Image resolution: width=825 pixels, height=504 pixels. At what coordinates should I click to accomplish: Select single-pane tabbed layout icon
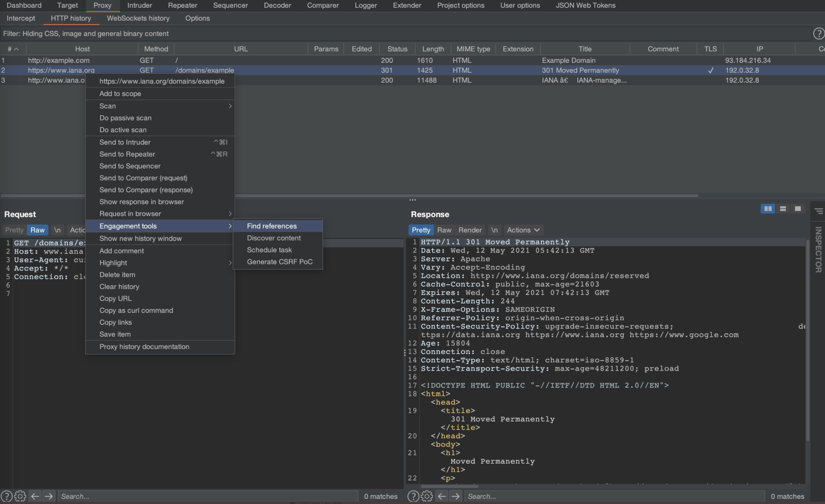pos(798,209)
